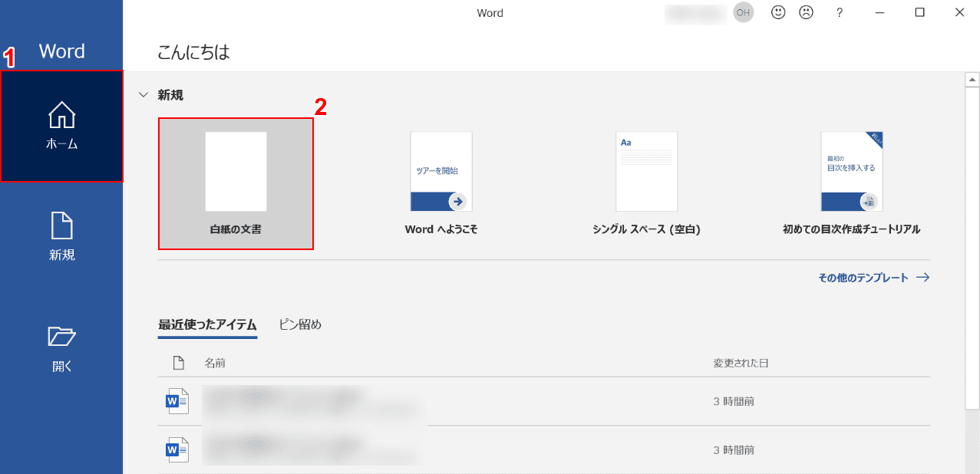Image resolution: width=980 pixels, height=474 pixels.
Task: Maximize the Word window
Action: coord(919,12)
